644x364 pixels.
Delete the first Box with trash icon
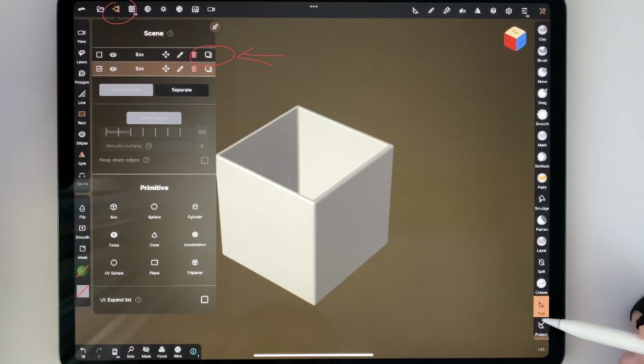[194, 55]
